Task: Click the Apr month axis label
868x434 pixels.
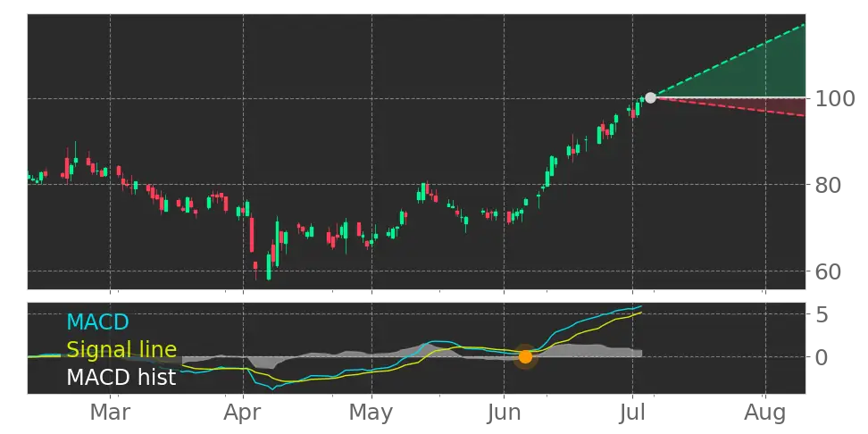Action: 243,413
